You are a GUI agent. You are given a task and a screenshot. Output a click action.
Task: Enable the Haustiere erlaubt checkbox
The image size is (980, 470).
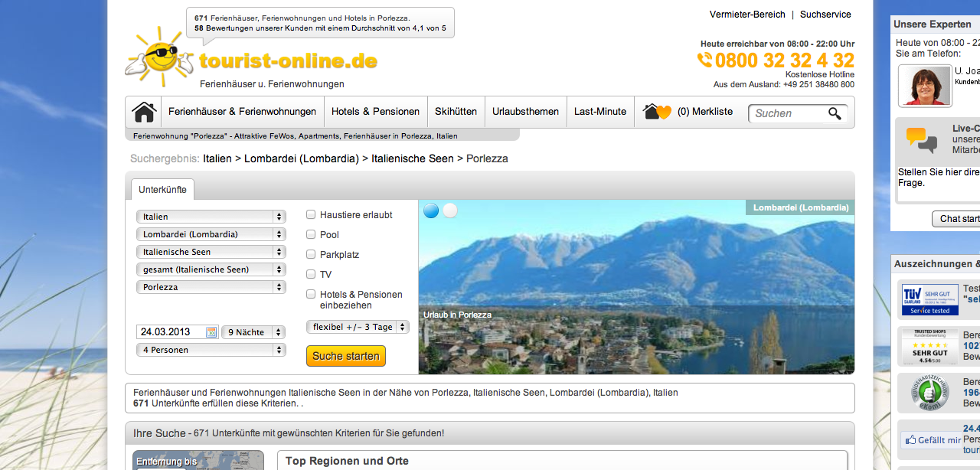(311, 215)
